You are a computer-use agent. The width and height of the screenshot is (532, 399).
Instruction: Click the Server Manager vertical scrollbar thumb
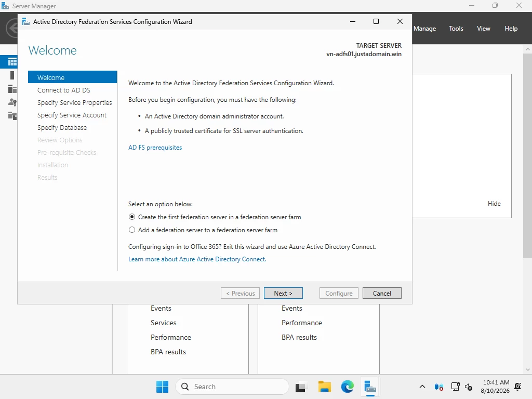click(528, 155)
